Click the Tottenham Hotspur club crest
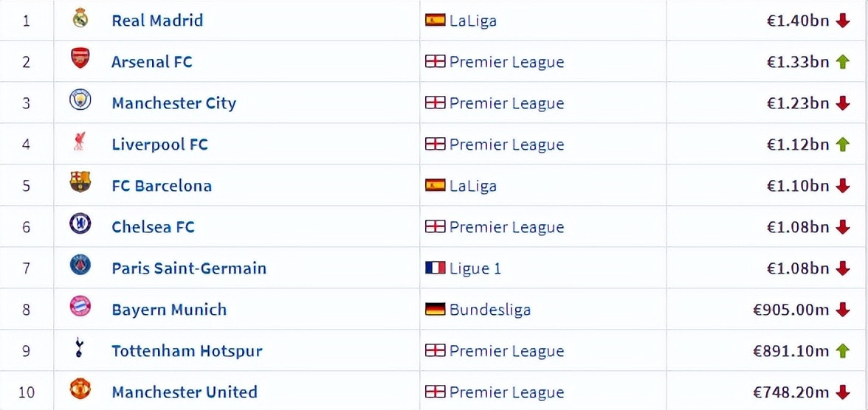The width and height of the screenshot is (868, 410). (x=79, y=348)
